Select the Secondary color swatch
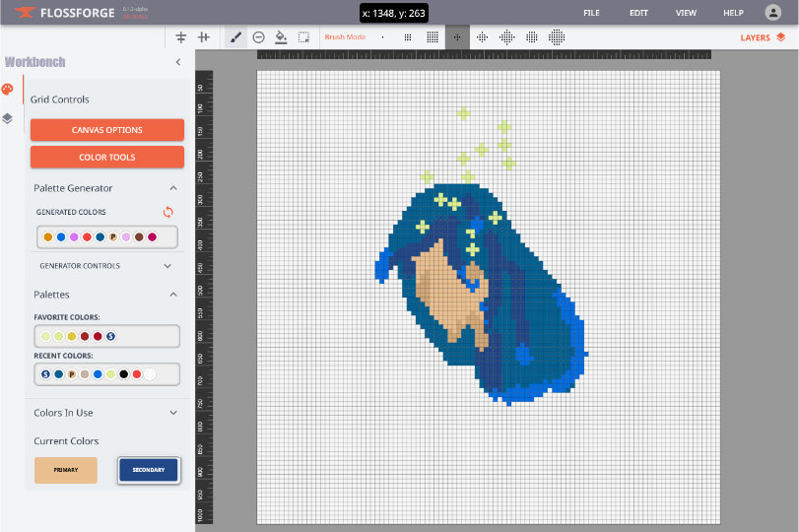Screen dimensions: 799x532 (x=148, y=470)
